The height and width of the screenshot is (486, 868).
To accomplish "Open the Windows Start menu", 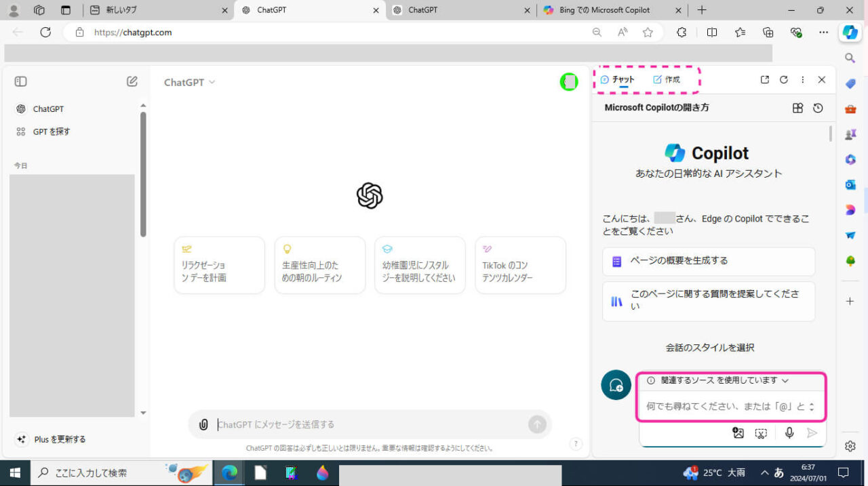I will 15,472.
